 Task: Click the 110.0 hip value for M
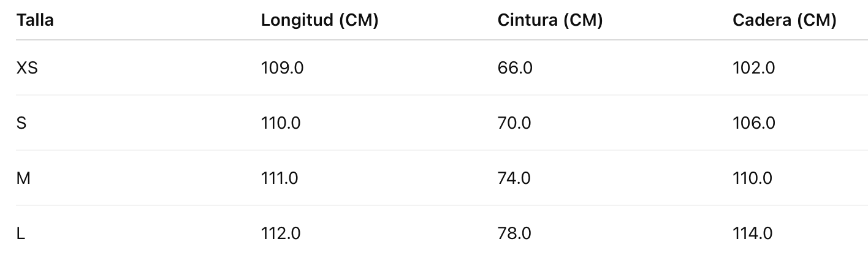[x=752, y=178]
